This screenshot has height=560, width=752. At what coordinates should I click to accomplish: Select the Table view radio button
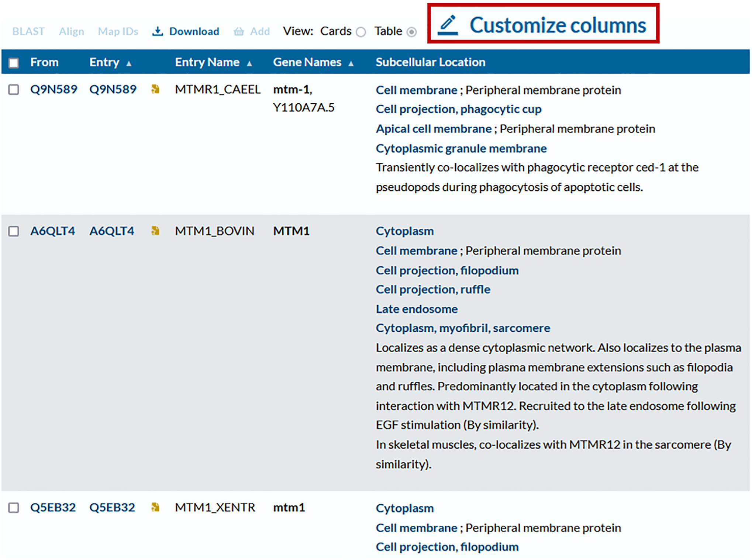click(x=411, y=32)
